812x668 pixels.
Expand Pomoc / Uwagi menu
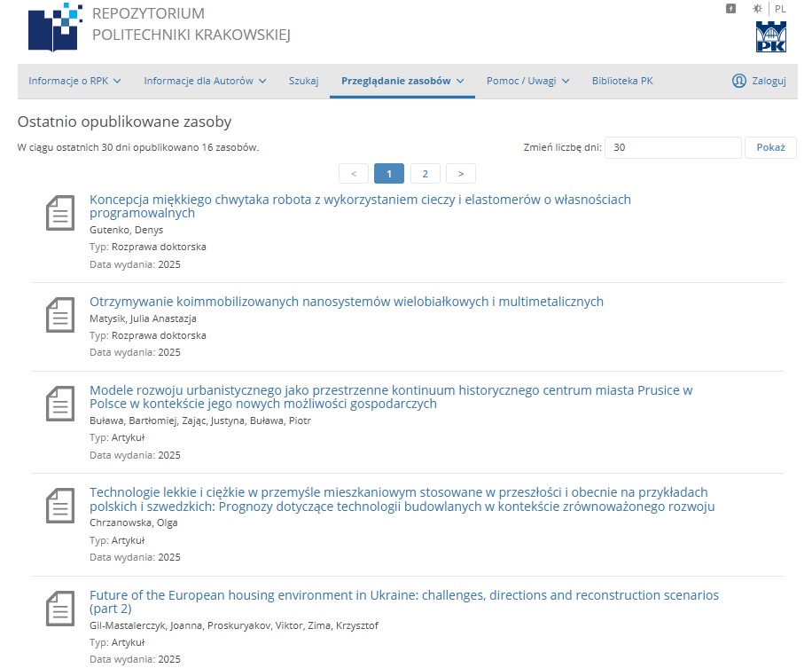pos(527,81)
